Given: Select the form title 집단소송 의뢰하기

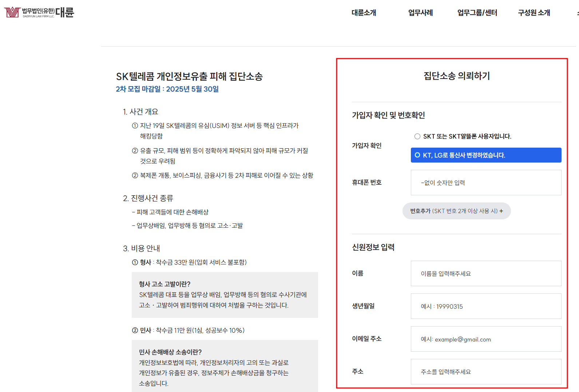Looking at the screenshot, I should click(457, 76).
